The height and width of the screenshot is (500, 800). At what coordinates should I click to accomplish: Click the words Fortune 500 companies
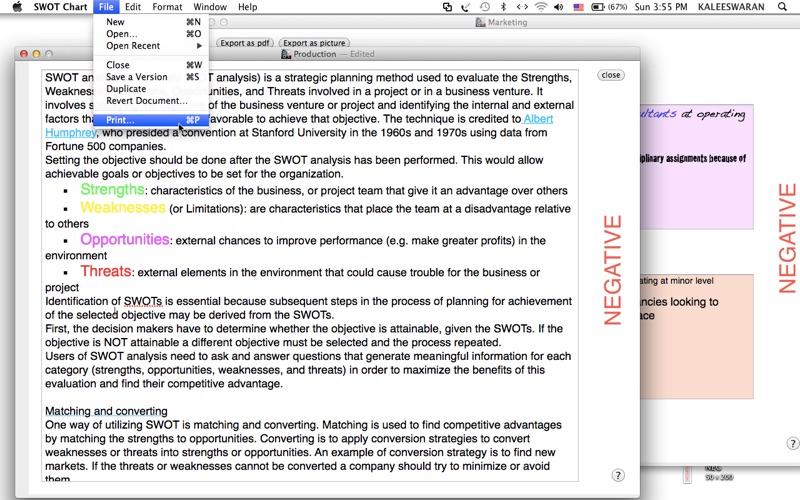point(105,146)
